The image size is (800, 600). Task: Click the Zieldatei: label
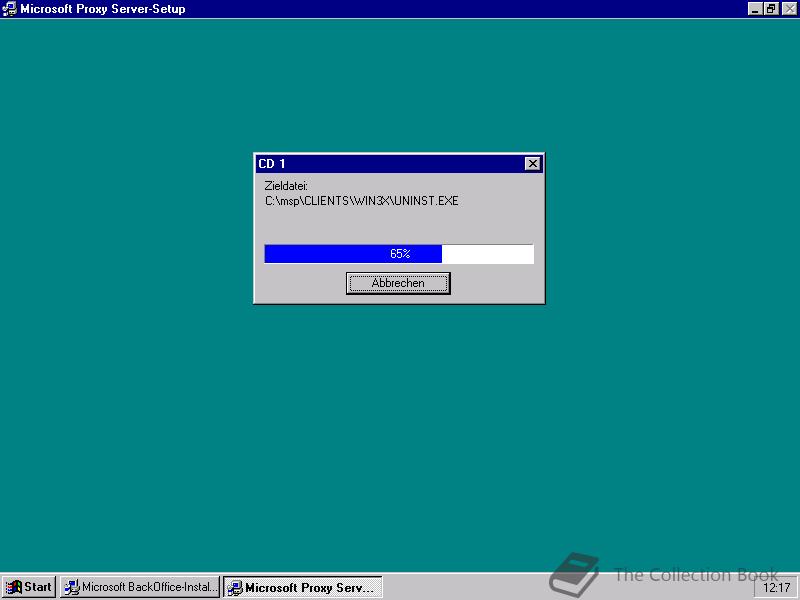tap(286, 186)
